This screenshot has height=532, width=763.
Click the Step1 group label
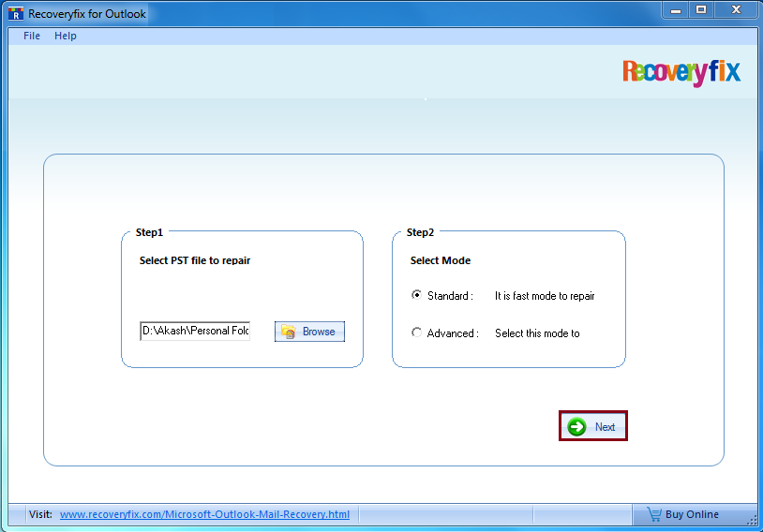coord(149,232)
